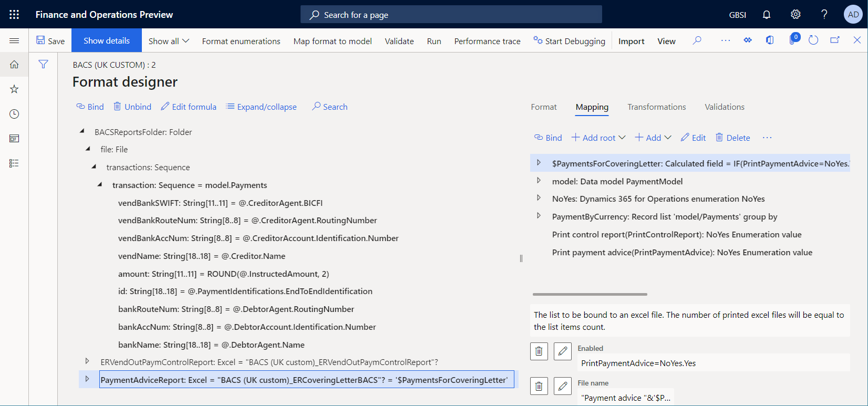The image size is (868, 406).
Task: Expand the ERVendOutPaymControlReport node
Action: click(87, 361)
